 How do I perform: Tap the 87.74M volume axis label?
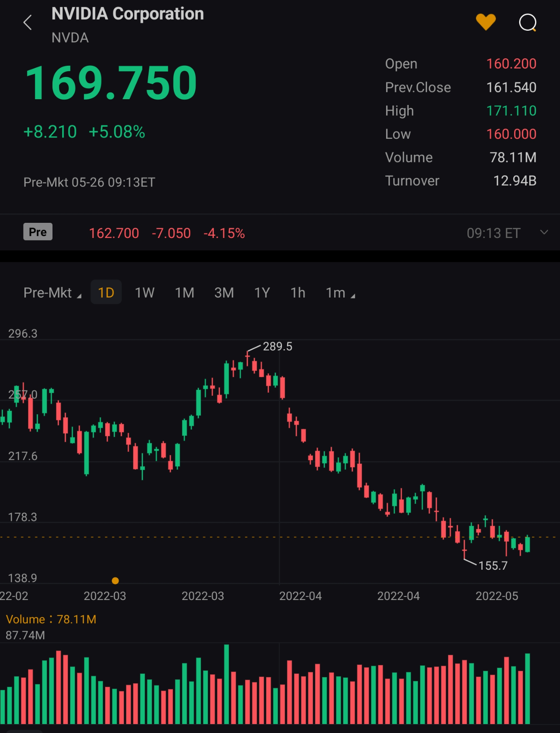25,635
